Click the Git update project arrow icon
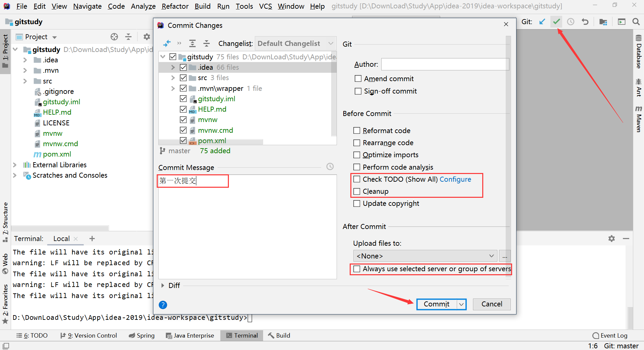The height and width of the screenshot is (350, 644). pyautogui.click(x=542, y=22)
